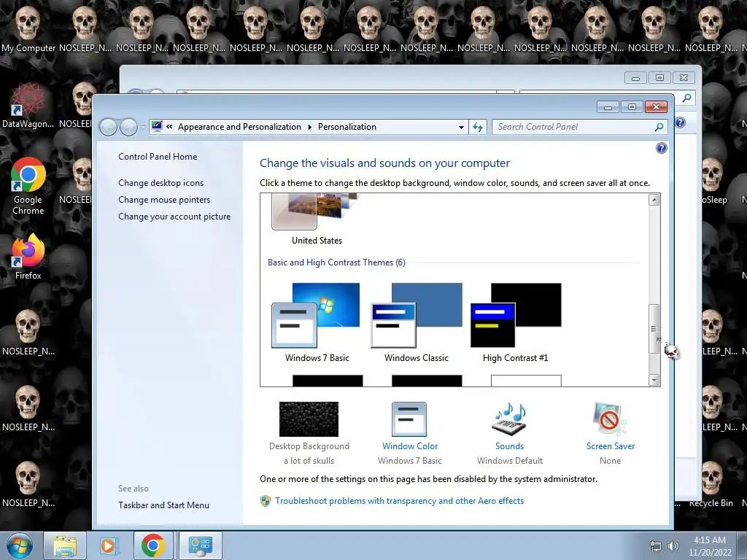Image resolution: width=747 pixels, height=560 pixels.
Task: Click the Screen Saver text link
Action: tap(611, 446)
